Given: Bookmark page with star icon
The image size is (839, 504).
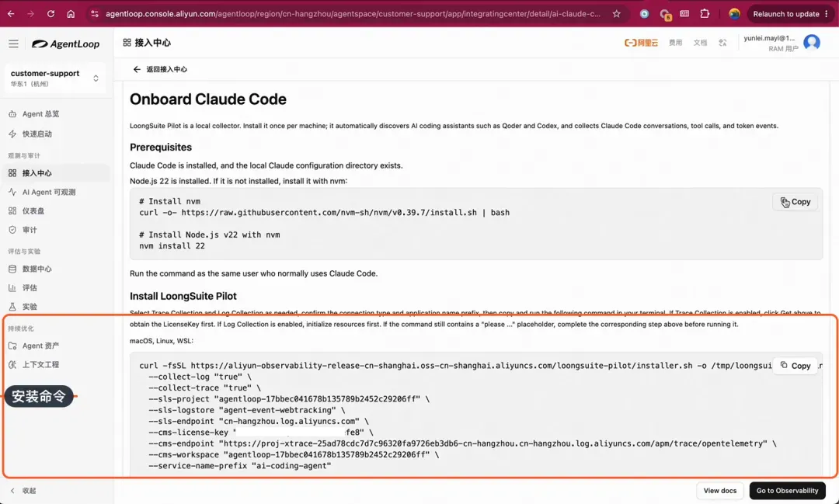Looking at the screenshot, I should 616,14.
